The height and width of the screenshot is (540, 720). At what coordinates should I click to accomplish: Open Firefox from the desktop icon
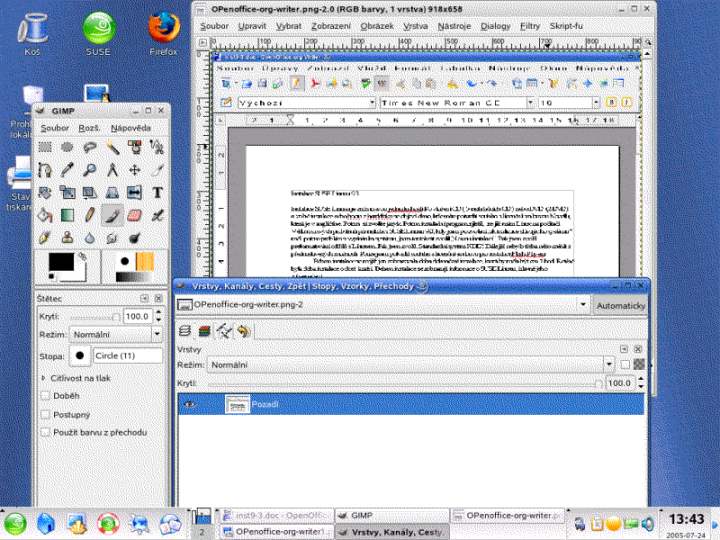click(163, 33)
